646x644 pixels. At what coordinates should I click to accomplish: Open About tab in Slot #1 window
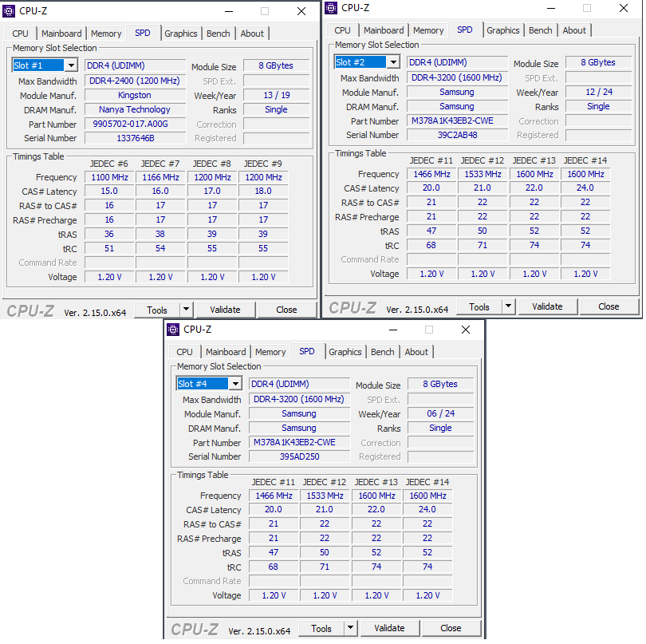point(252,34)
